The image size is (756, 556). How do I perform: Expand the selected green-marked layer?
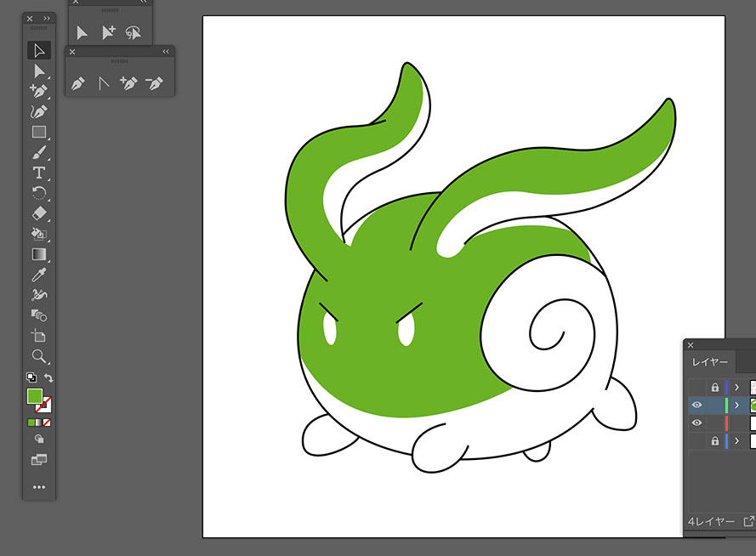click(x=736, y=406)
